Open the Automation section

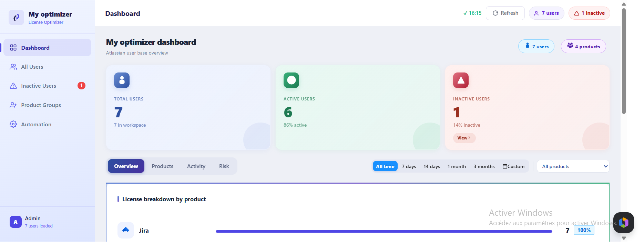click(x=47, y=125)
